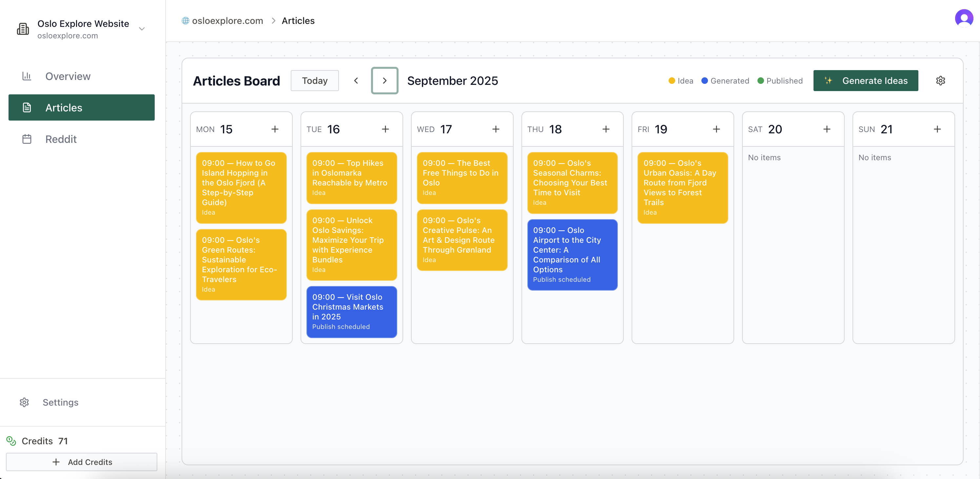Jump to Today on the board
The height and width of the screenshot is (479, 980).
[314, 81]
